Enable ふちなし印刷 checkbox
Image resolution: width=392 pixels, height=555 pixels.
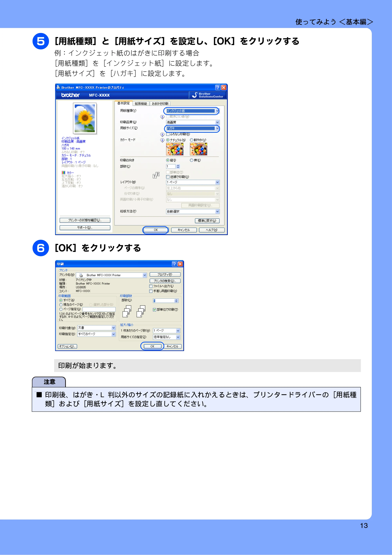coord(168,134)
